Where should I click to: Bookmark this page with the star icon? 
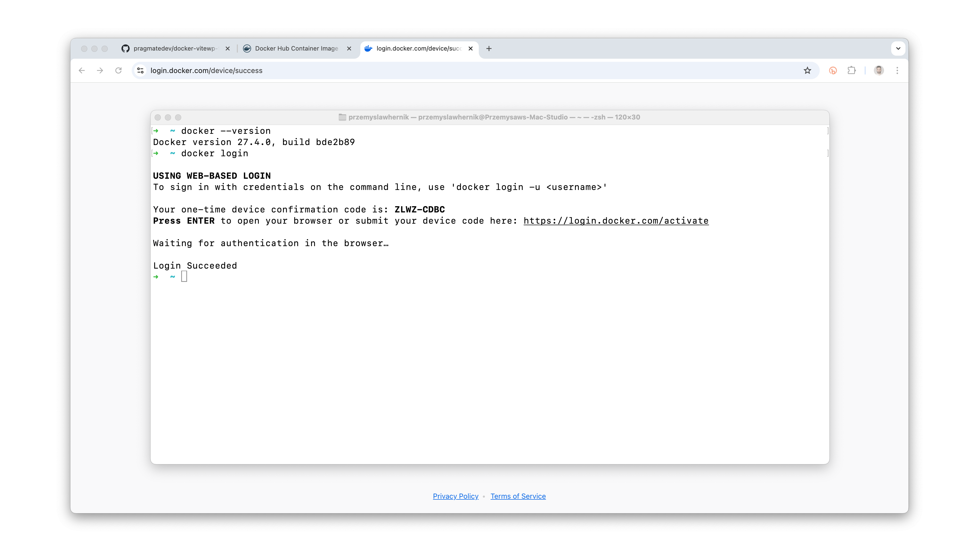[807, 70]
